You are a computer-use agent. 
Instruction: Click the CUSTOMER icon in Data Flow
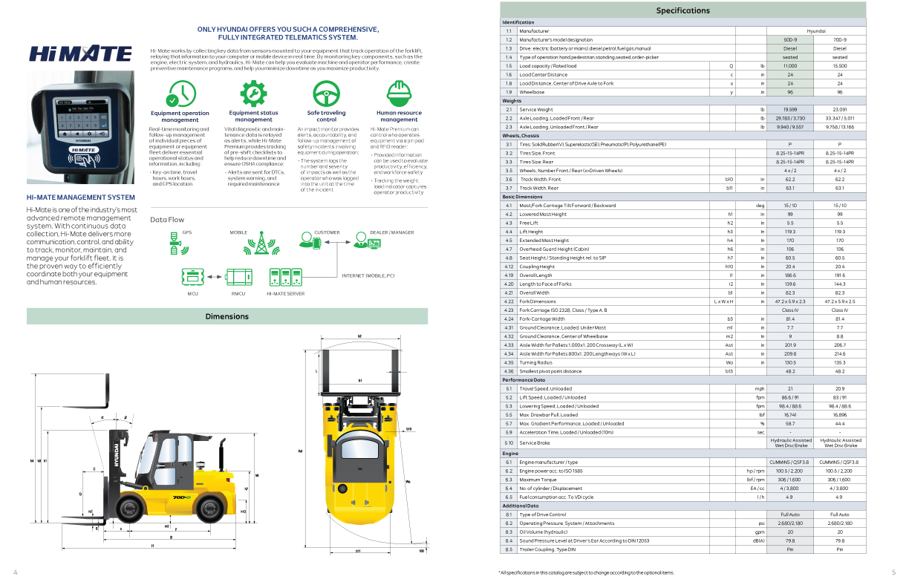point(311,240)
